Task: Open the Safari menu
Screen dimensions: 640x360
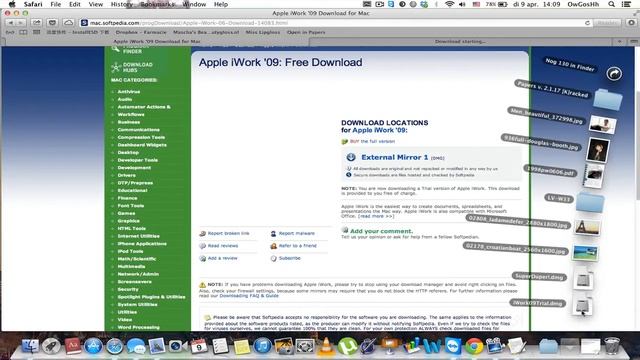Action: point(33,4)
